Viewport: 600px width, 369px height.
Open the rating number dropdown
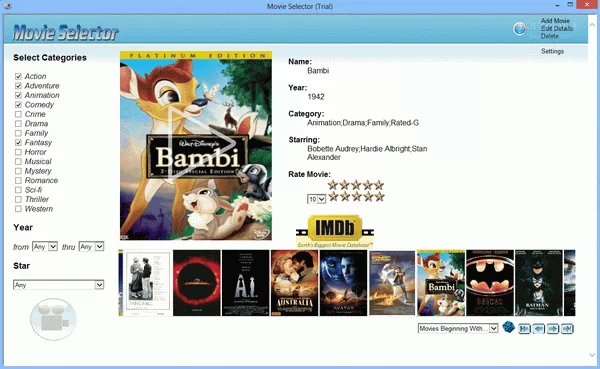pos(316,199)
